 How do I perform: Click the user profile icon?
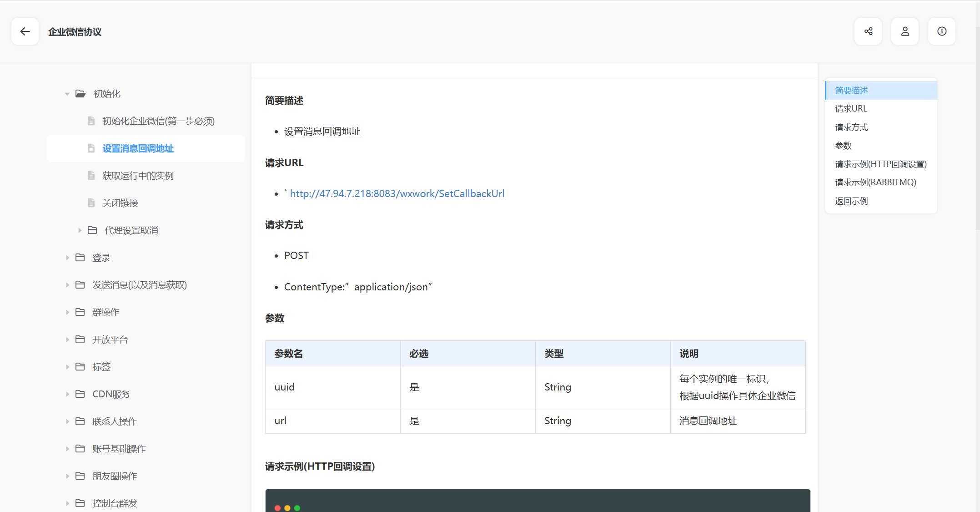click(905, 31)
